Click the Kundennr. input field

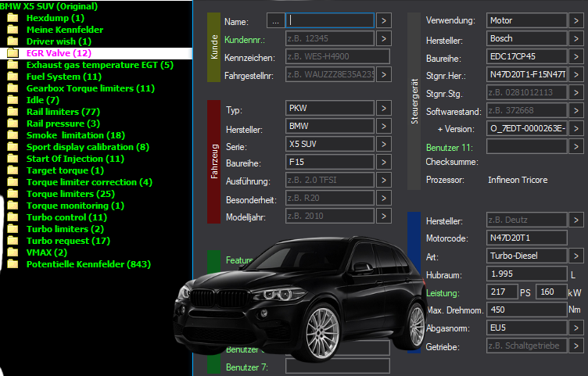coord(330,38)
